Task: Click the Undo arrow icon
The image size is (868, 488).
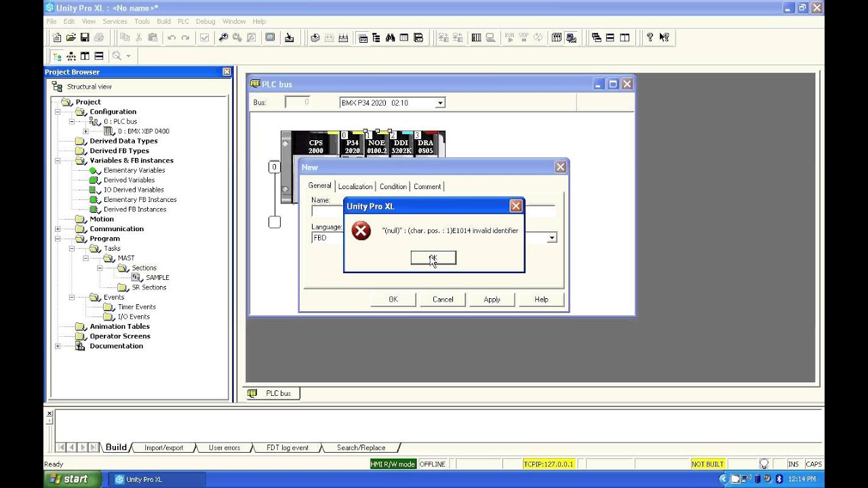Action: pyautogui.click(x=172, y=38)
